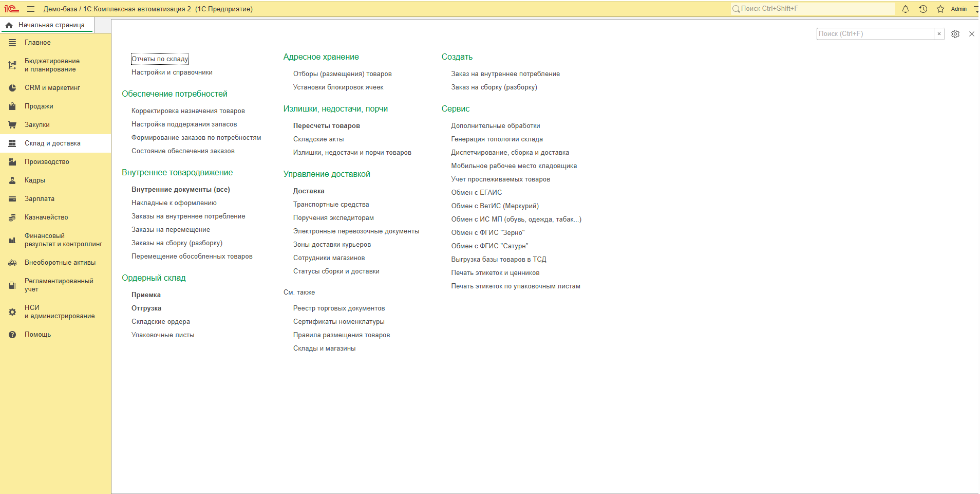This screenshot has height=494, width=980.
Task: Click the Закупки cart icon
Action: [12, 125]
